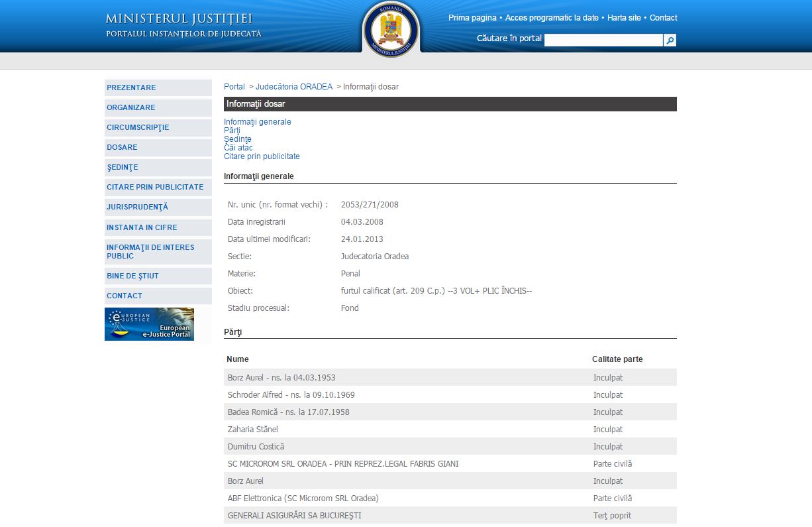Jump to the Părţi section link
Screen dimensions: 812x527
pyautogui.click(x=232, y=131)
